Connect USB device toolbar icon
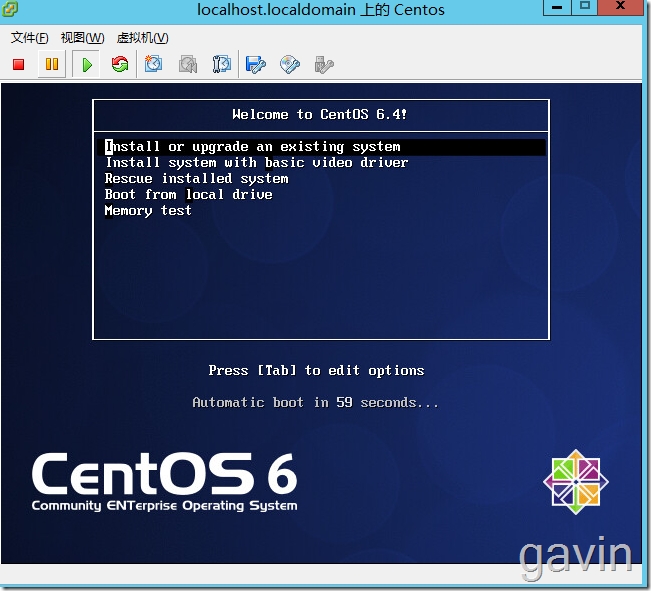651x591 pixels. (324, 64)
